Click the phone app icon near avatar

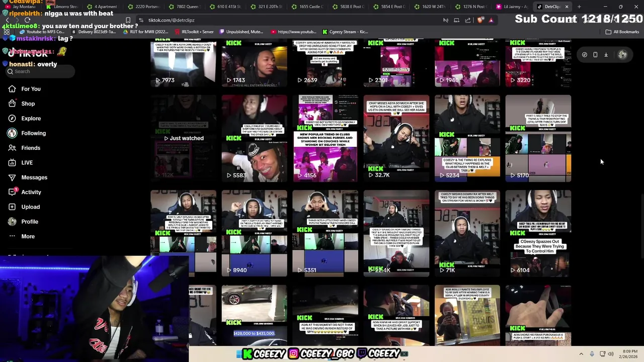[x=595, y=55]
